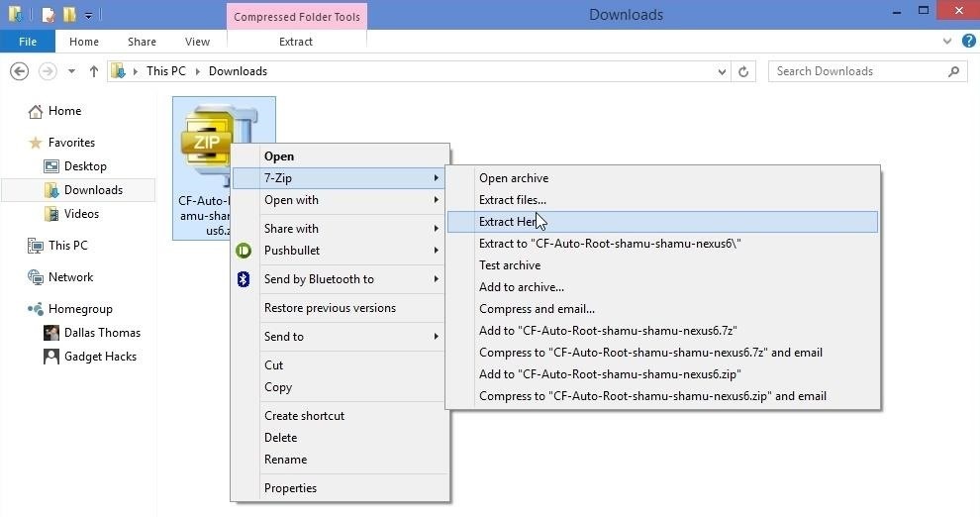Click the Back navigation arrow
This screenshot has width=980, height=517.
[x=20, y=71]
